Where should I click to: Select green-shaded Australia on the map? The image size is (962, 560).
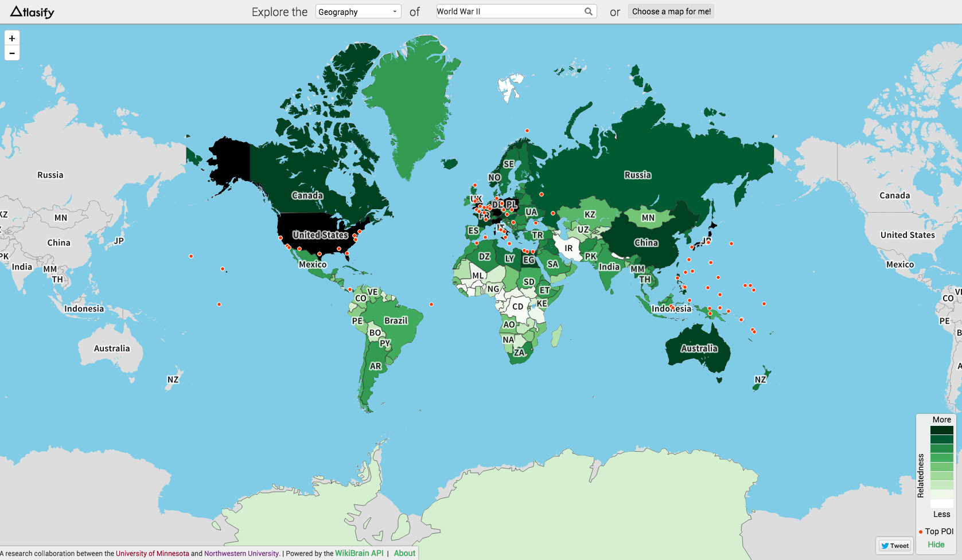coord(699,348)
